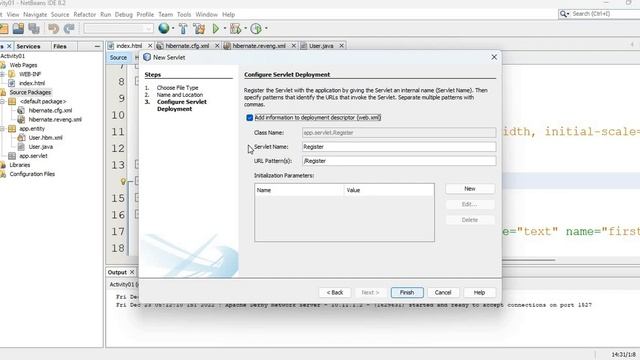
Task: Click the editor horizontal scrollbar
Action: [x=529, y=260]
